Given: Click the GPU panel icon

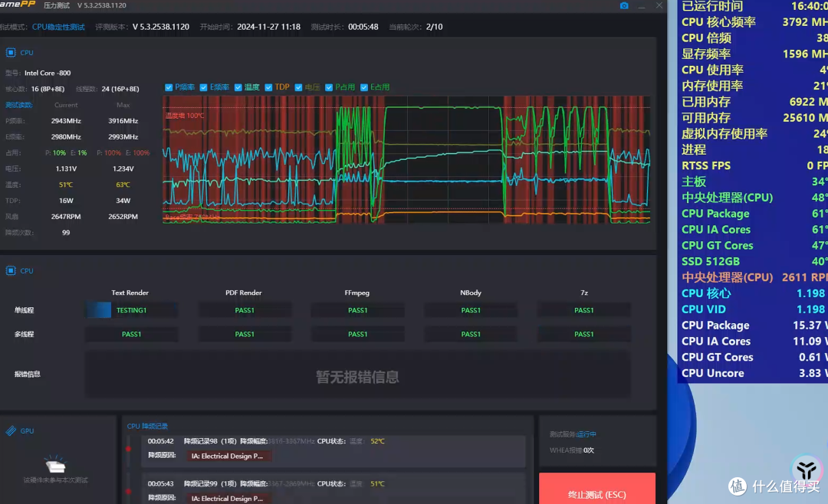Looking at the screenshot, I should coord(11,430).
